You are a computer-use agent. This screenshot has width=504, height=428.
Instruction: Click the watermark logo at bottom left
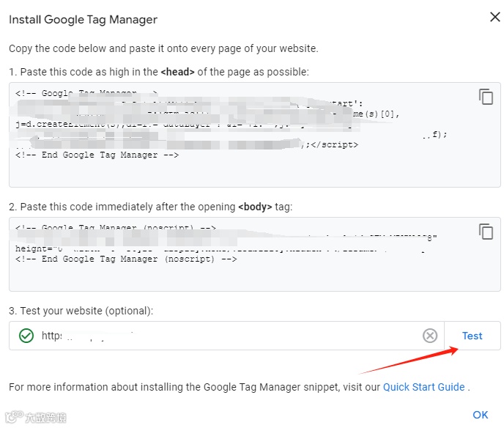[x=36, y=417]
